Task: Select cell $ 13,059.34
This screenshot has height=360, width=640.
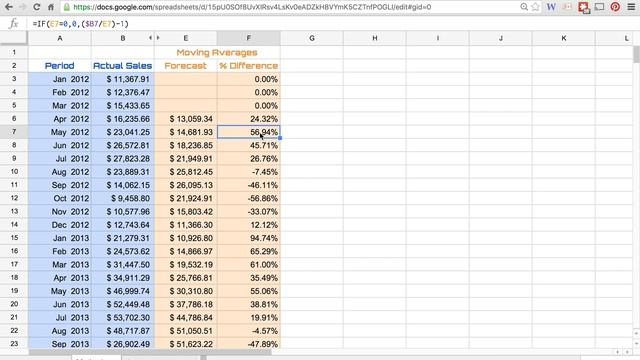Action: point(186,119)
